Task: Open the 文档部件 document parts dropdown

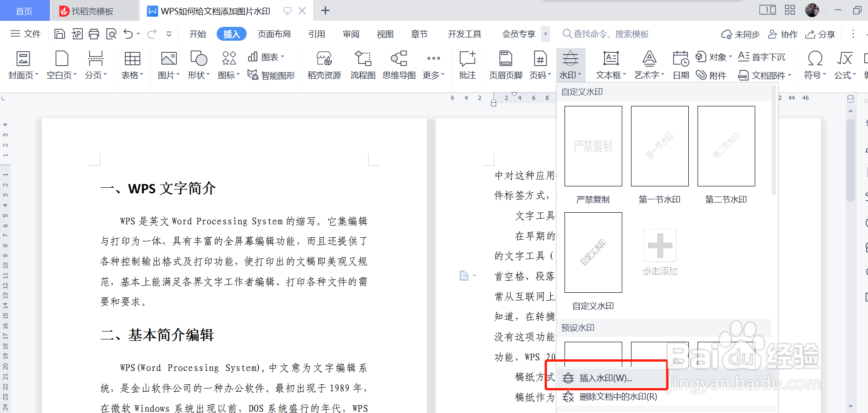Action: click(765, 75)
